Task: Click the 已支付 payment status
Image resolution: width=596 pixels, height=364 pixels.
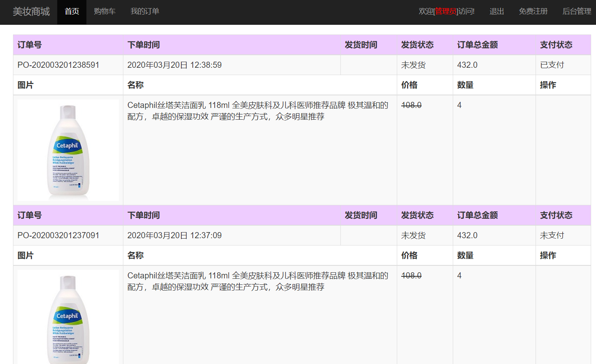Action: pyautogui.click(x=552, y=65)
